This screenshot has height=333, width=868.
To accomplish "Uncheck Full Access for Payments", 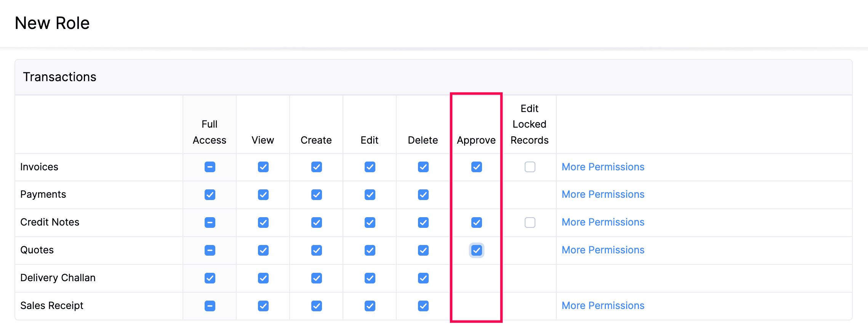I will click(x=210, y=195).
